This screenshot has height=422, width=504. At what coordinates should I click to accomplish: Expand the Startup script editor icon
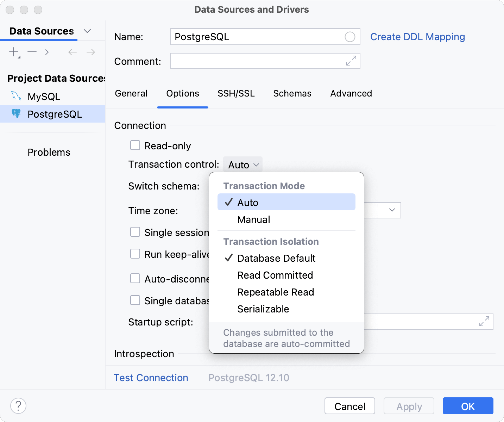coord(485,322)
